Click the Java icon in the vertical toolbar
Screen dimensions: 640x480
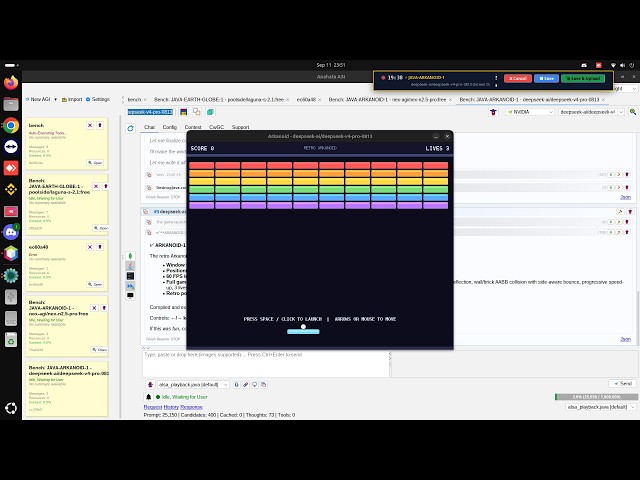[x=131, y=266]
